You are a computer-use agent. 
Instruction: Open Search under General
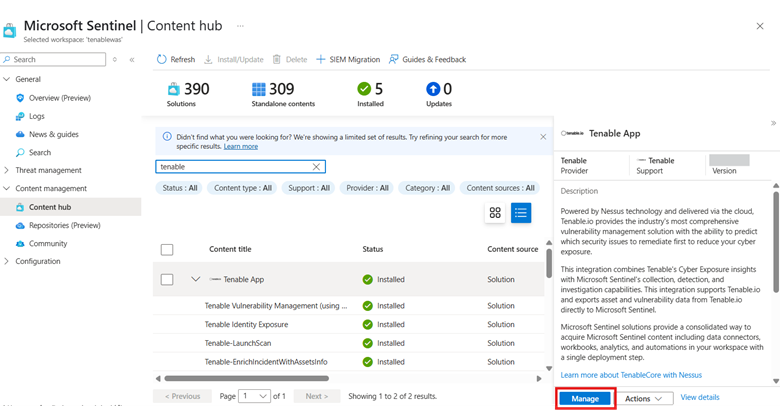(x=40, y=152)
